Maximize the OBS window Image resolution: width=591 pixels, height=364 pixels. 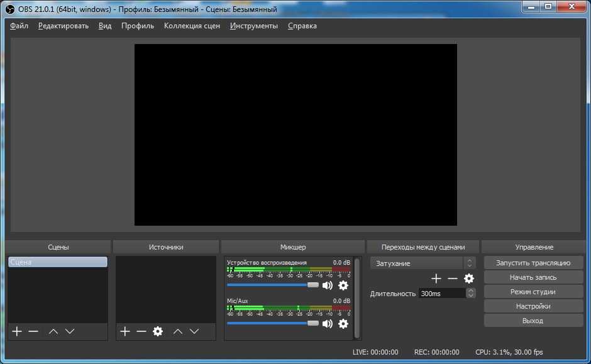(548, 7)
